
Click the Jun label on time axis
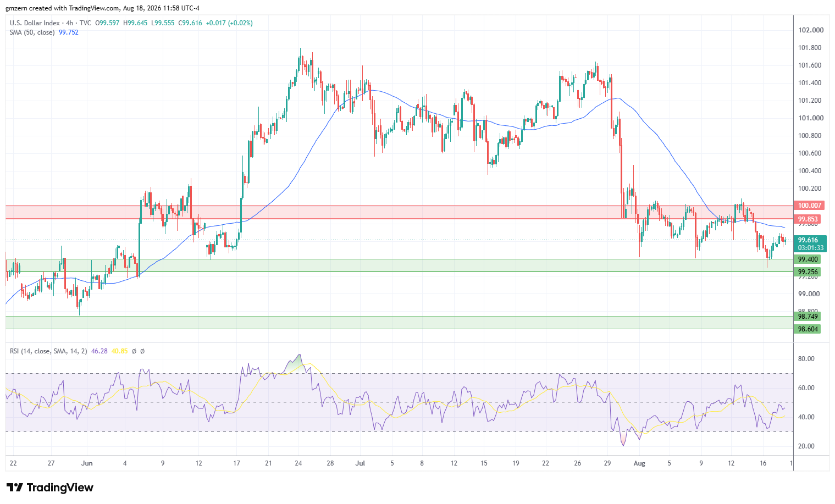[x=87, y=463]
